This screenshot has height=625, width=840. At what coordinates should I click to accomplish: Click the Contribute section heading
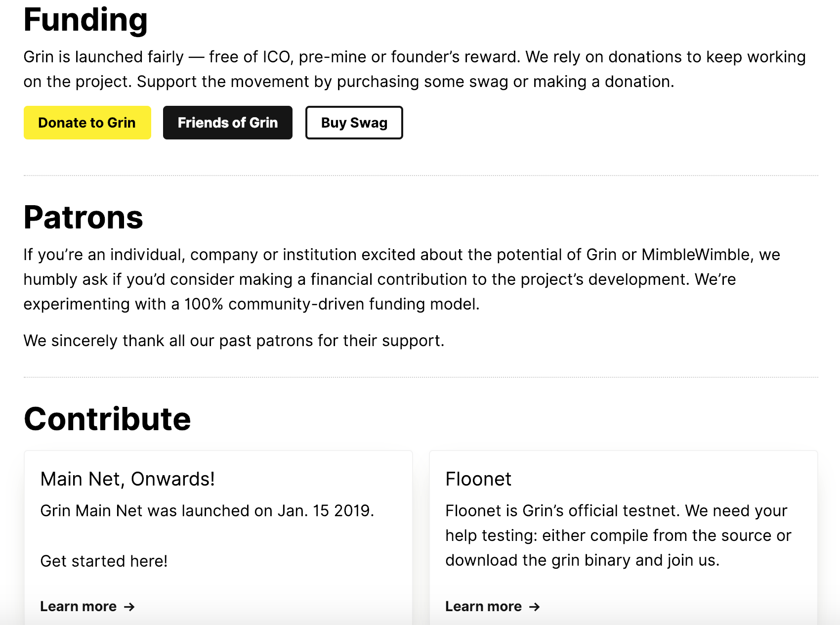point(107,419)
